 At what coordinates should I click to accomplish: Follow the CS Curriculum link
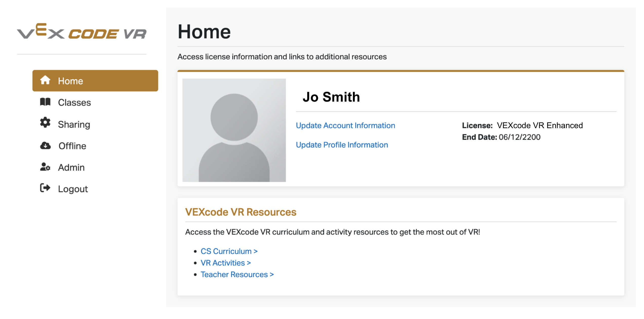(229, 251)
